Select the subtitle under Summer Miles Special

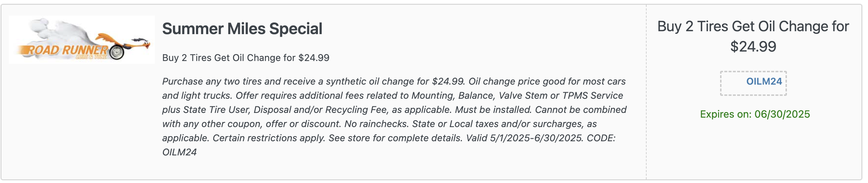[x=246, y=58]
